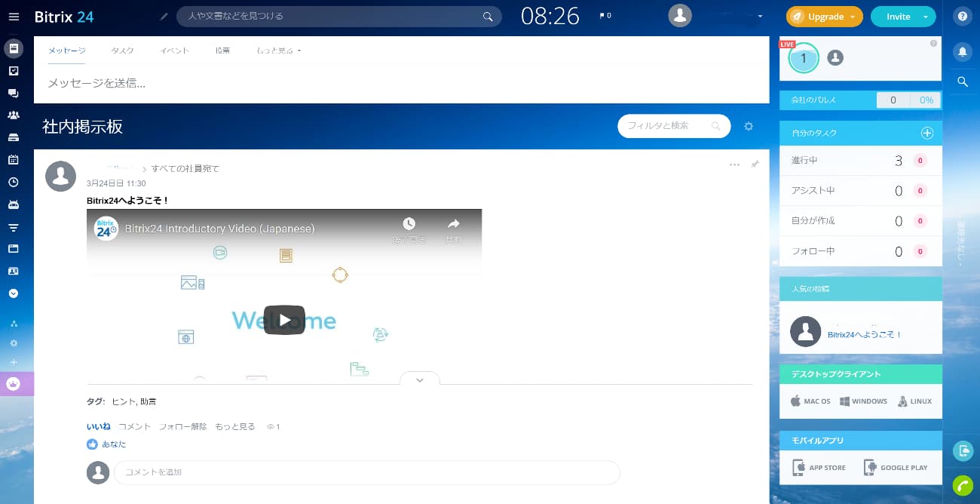980x504 pixels.
Task: Click the pencil edit icon beside logo
Action: 164,16
